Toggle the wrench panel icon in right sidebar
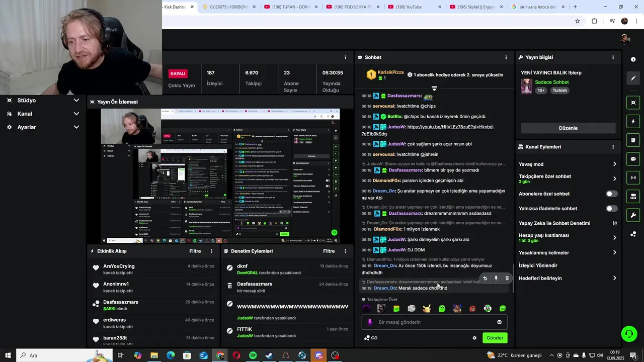 (633, 215)
